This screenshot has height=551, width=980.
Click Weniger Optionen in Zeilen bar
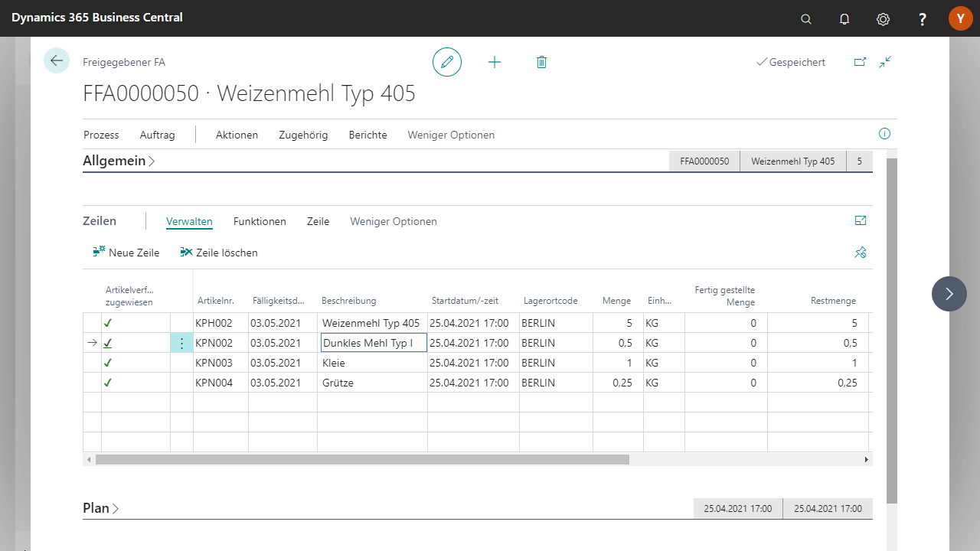pos(394,221)
